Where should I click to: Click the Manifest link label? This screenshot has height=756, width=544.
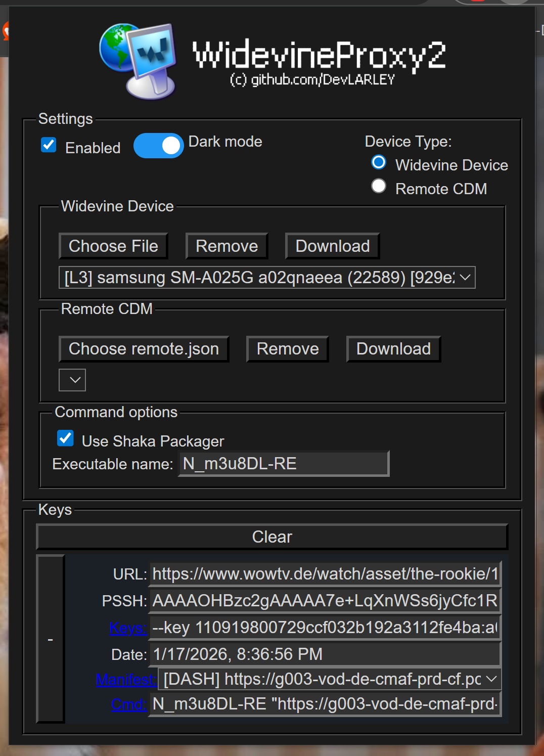[126, 680]
